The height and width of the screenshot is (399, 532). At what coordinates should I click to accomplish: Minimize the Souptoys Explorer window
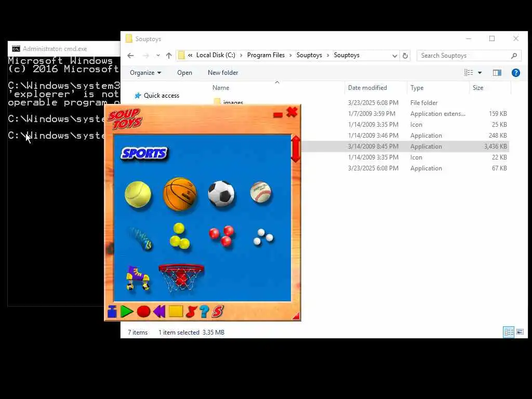469,38
